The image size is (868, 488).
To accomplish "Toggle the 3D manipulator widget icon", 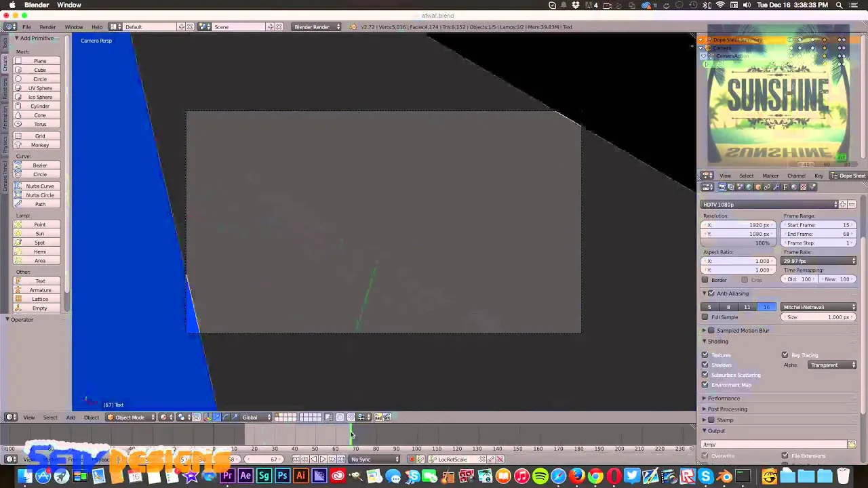I will [x=208, y=418].
